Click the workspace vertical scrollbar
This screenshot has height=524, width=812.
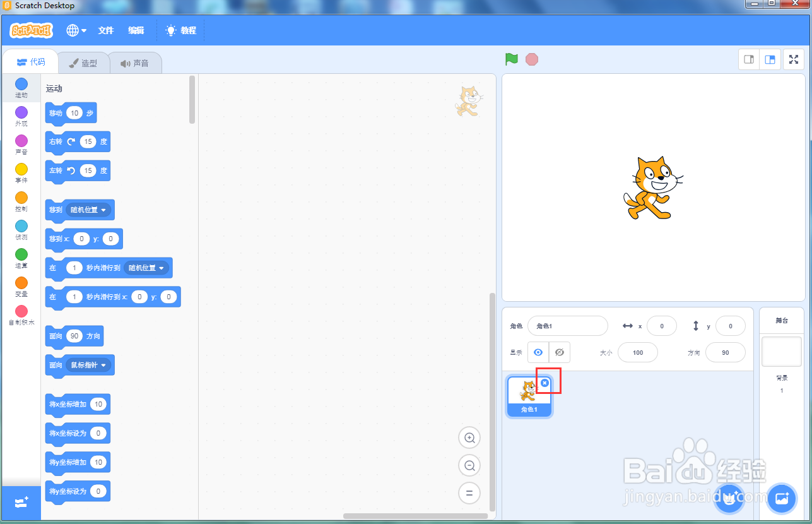coord(493,402)
